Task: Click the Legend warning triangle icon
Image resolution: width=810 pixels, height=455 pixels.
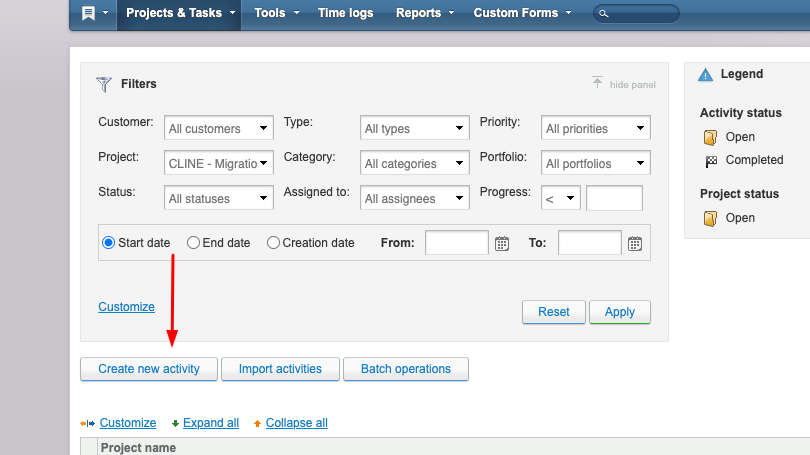Action: coord(705,75)
